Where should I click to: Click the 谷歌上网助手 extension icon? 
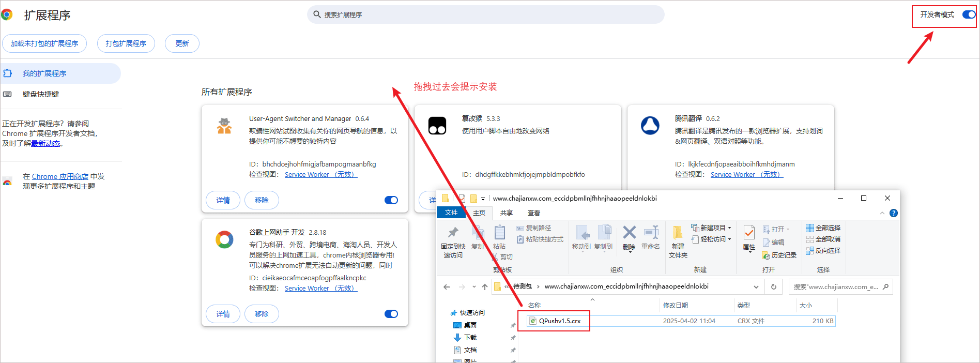[224, 239]
